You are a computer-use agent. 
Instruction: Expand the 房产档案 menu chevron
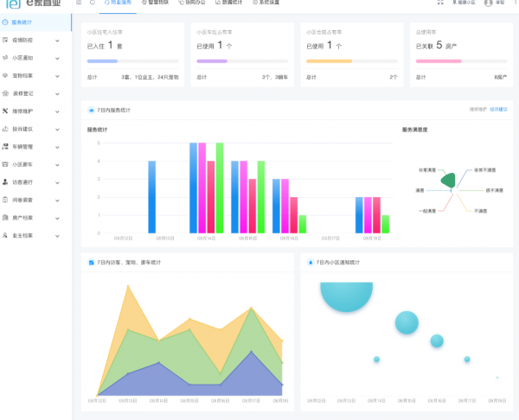click(x=57, y=218)
